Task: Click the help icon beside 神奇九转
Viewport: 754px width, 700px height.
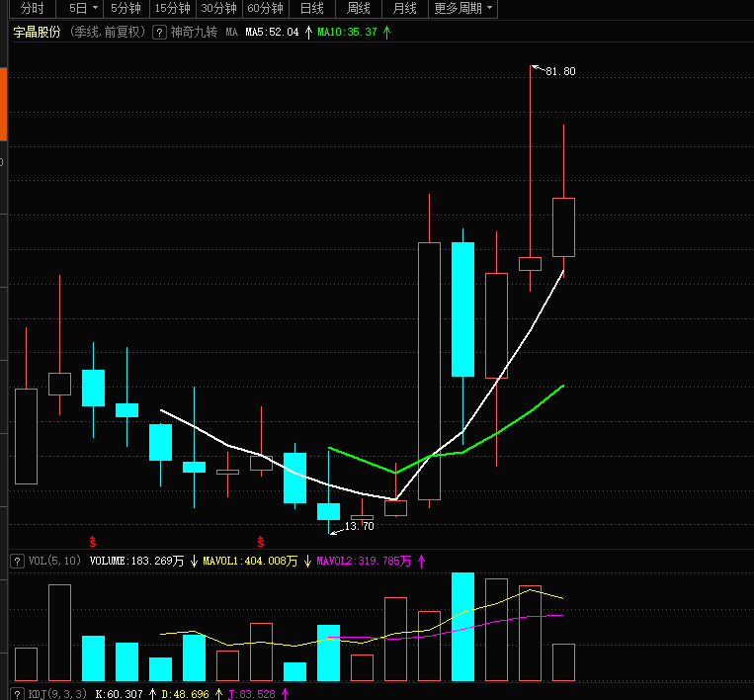Action: click(159, 32)
